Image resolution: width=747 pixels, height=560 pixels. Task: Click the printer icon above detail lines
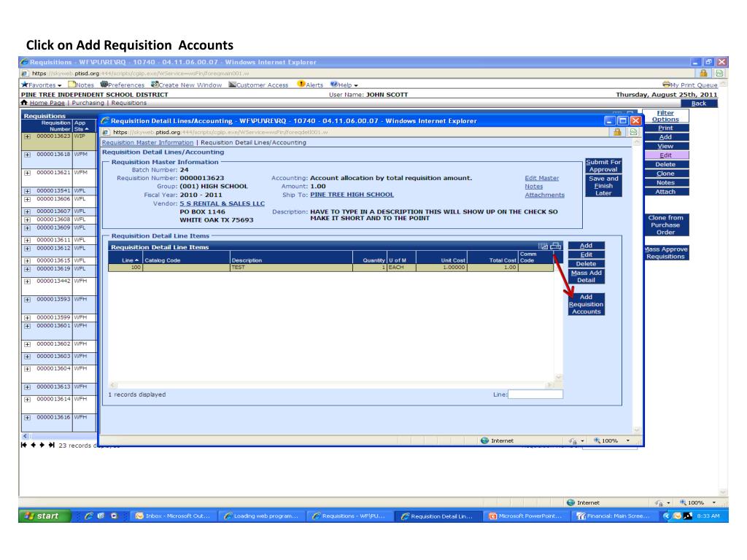[555, 246]
